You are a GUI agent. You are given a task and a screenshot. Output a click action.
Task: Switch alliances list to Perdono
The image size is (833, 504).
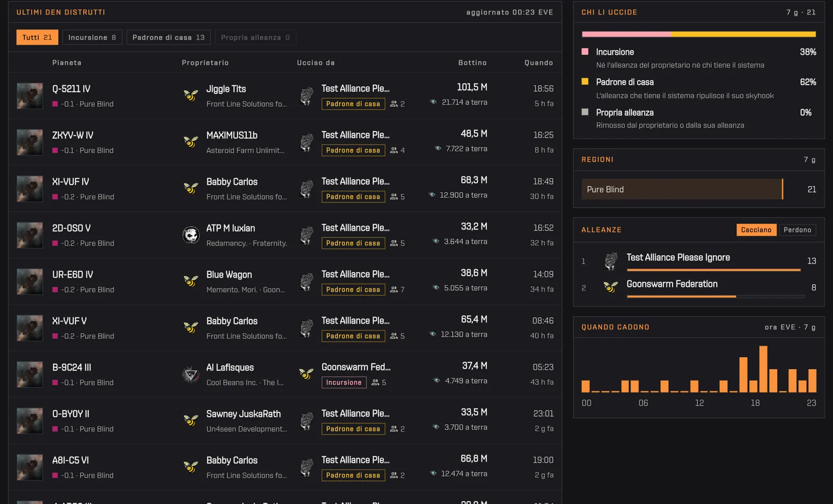[798, 230]
